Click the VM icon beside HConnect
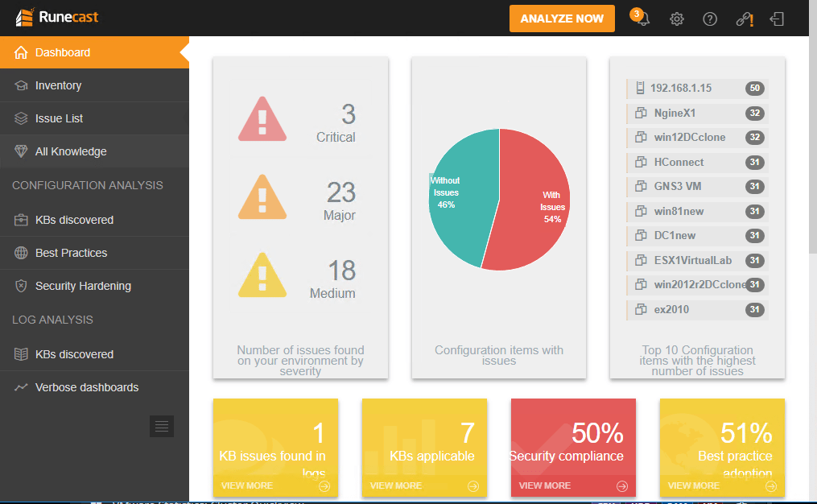817x504 pixels. (x=641, y=162)
